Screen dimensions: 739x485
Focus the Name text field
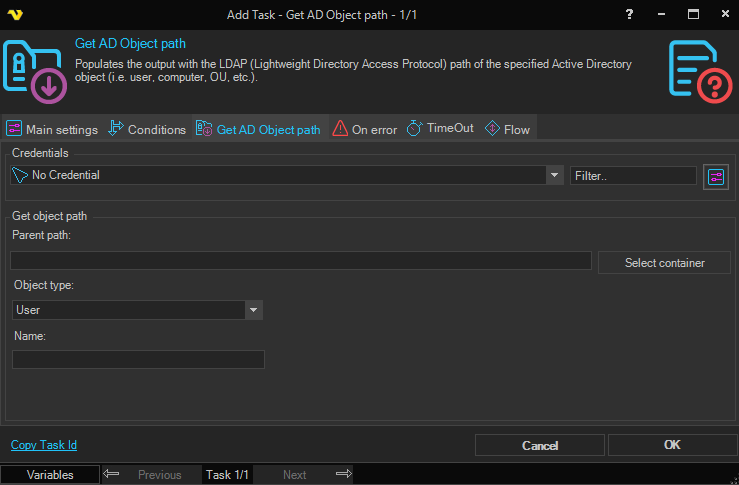(x=138, y=359)
